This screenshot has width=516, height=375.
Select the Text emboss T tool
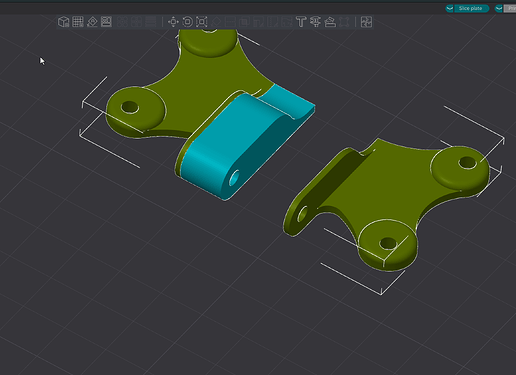click(301, 22)
